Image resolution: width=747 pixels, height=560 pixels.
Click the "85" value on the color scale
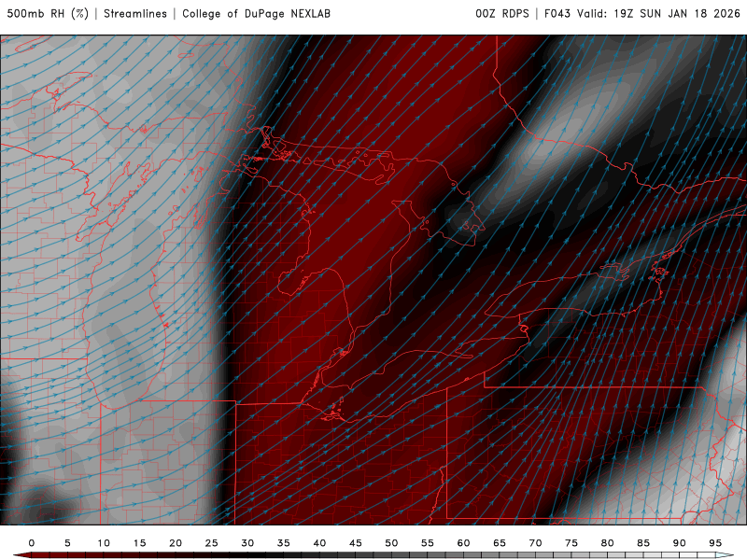643,543
